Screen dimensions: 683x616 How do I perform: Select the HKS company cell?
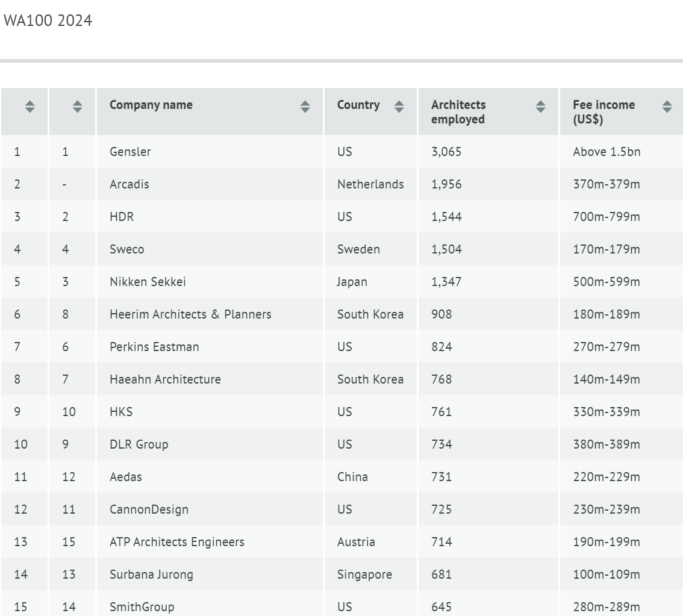[210, 411]
